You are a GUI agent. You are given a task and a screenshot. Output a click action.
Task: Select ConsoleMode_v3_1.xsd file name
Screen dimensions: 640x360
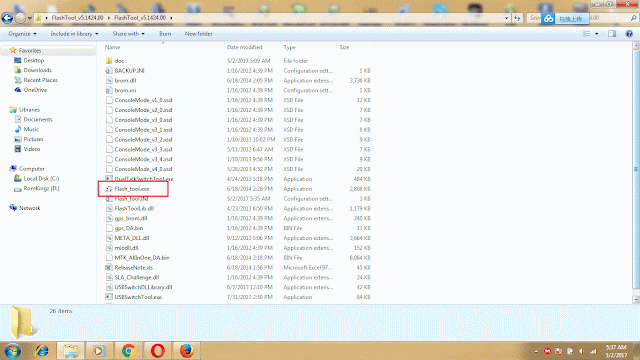coord(143,130)
